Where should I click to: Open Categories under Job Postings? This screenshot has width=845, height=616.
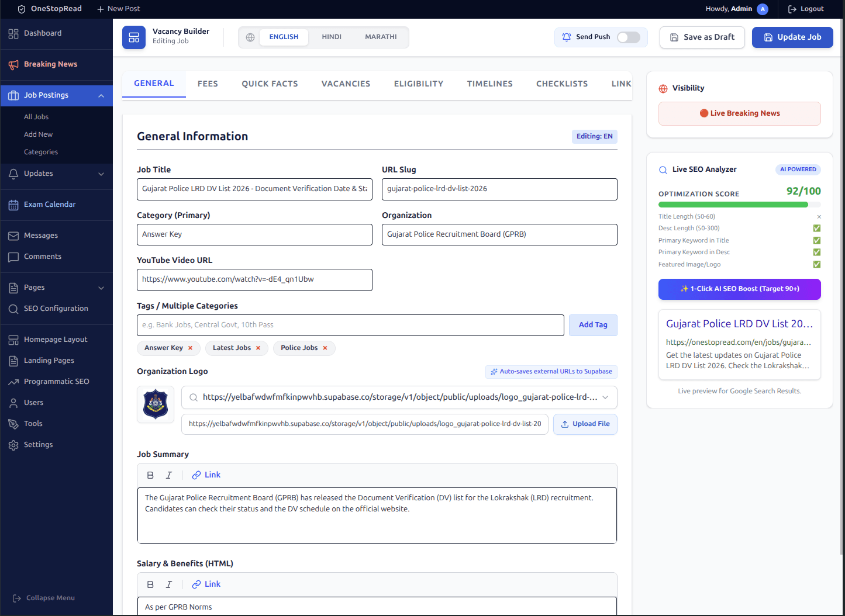click(41, 153)
